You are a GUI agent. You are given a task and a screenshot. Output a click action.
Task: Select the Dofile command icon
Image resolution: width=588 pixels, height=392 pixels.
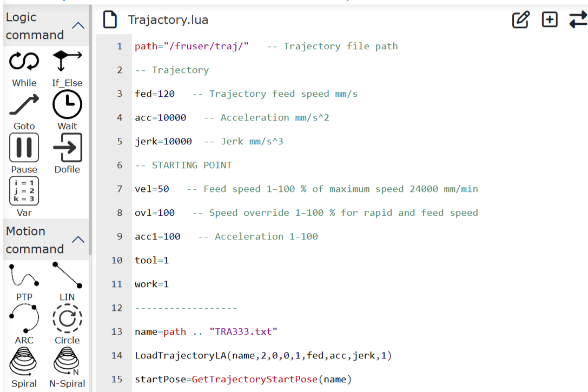click(x=67, y=148)
